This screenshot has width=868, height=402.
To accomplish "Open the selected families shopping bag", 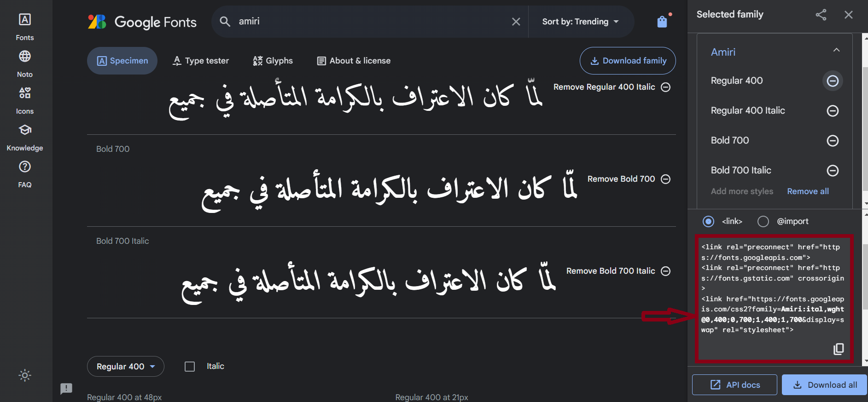I will [x=662, y=22].
